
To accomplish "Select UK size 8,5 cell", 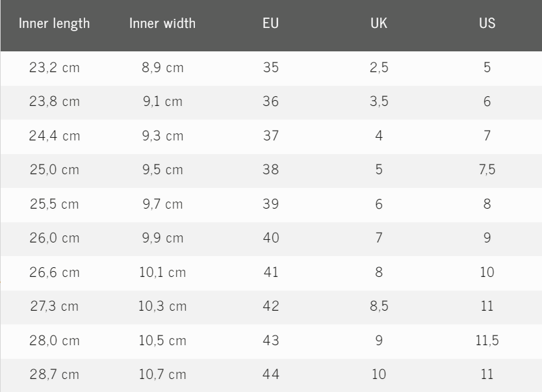I will [379, 306].
